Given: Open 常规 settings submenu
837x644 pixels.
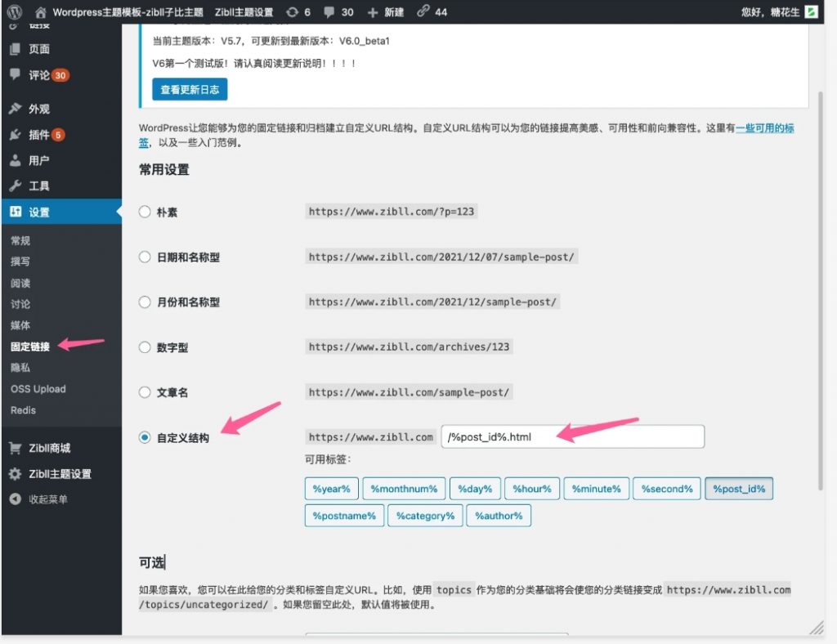Looking at the screenshot, I should [x=20, y=240].
